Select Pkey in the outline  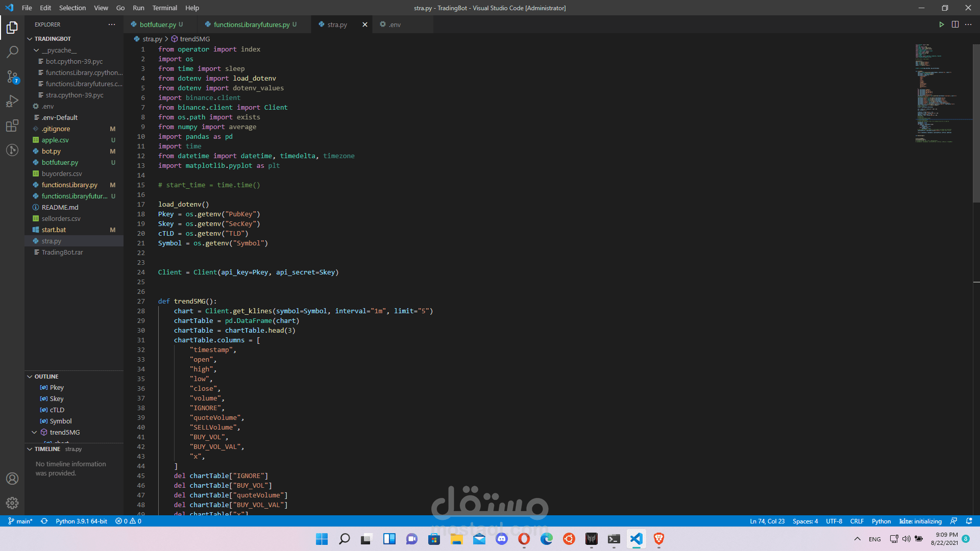(x=74, y=387)
